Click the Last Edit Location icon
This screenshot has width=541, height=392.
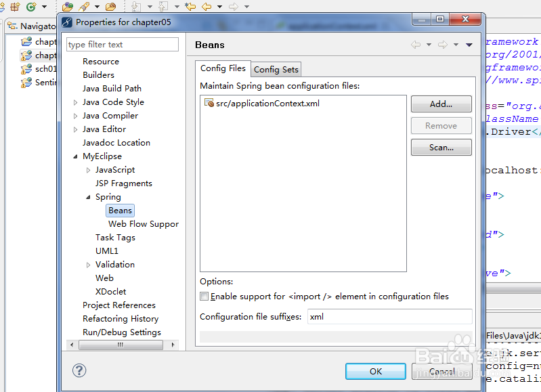tap(190, 7)
